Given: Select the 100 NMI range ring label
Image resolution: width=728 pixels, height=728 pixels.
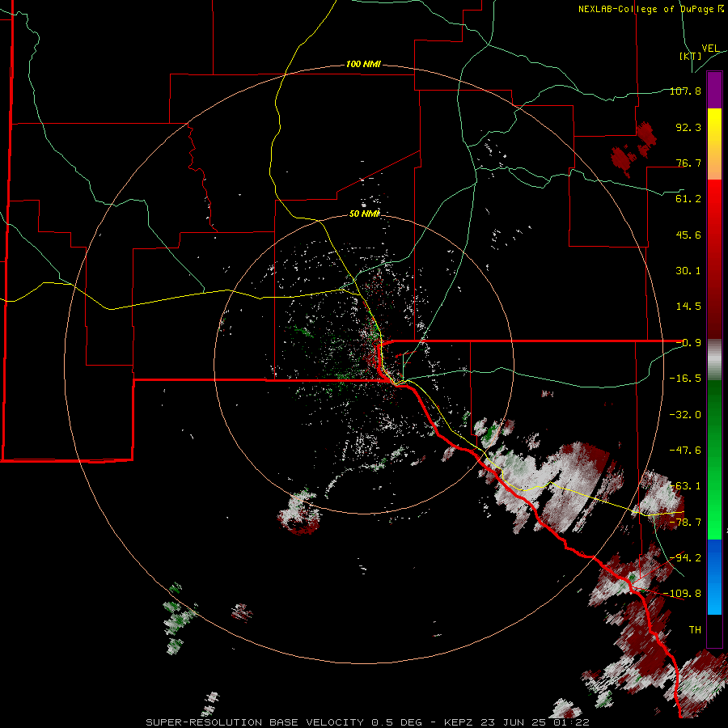Looking at the screenshot, I should [x=363, y=64].
